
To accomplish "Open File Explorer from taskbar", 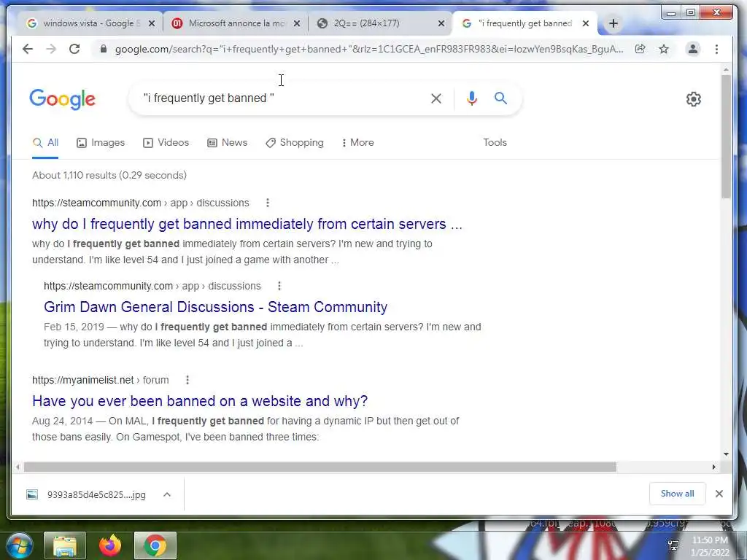I will tap(65, 545).
